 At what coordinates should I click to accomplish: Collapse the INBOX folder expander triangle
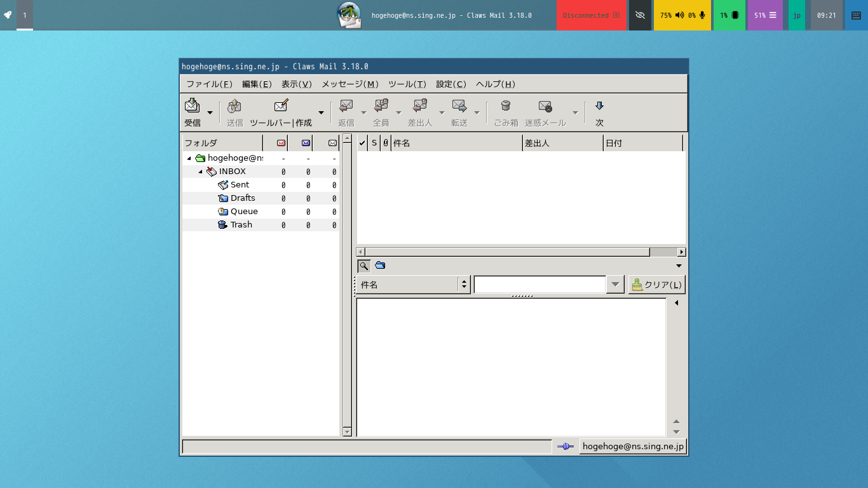pos(200,172)
